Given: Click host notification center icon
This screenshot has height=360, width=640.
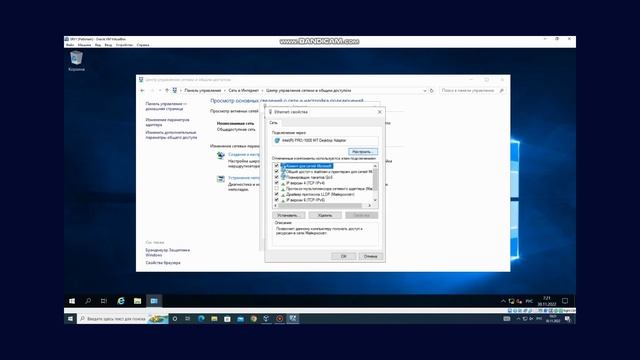Looking at the screenshot, I should [x=568, y=319].
